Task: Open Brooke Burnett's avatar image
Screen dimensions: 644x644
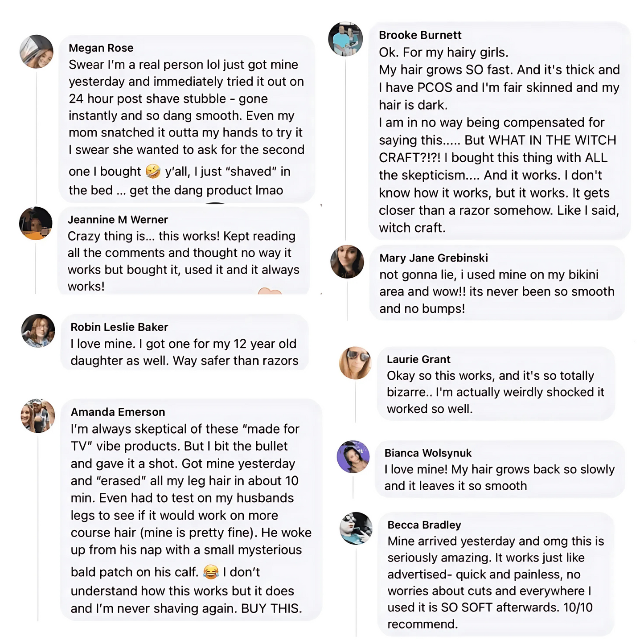Action: coord(345,39)
